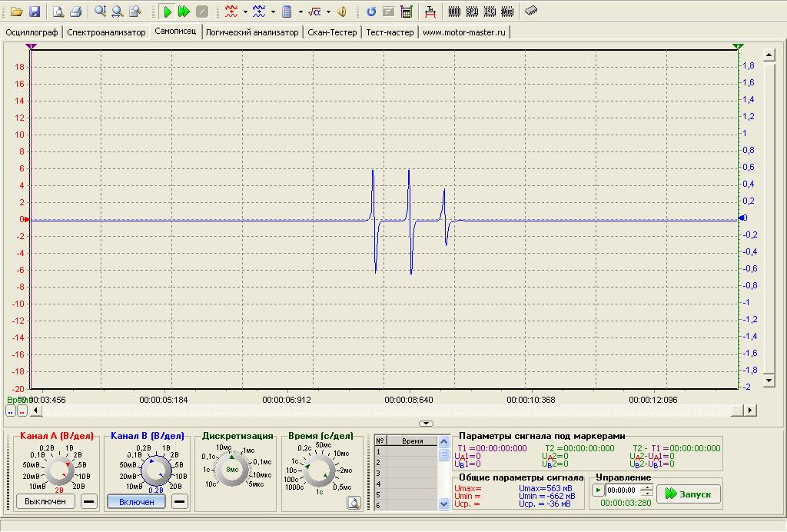Click the dash button next to Выключен
Screen dimensions: 787x532
89,501
